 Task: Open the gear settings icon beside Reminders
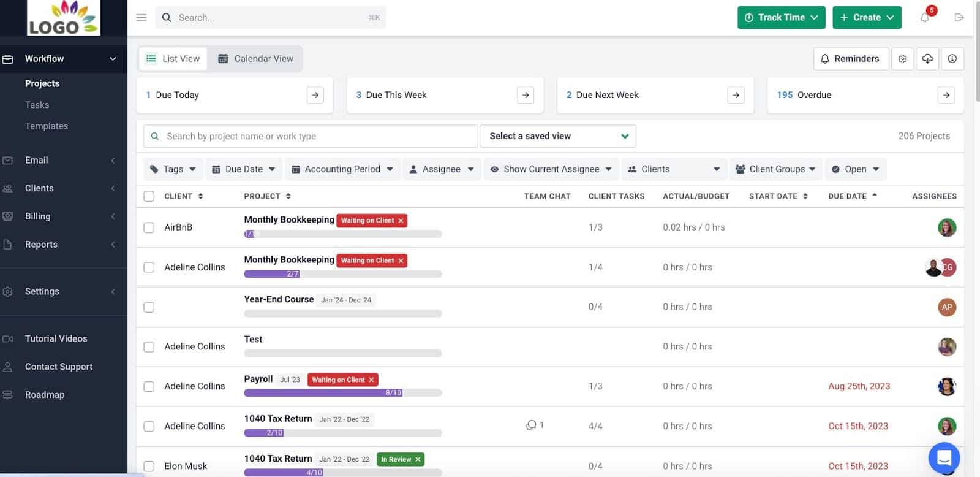tap(902, 59)
